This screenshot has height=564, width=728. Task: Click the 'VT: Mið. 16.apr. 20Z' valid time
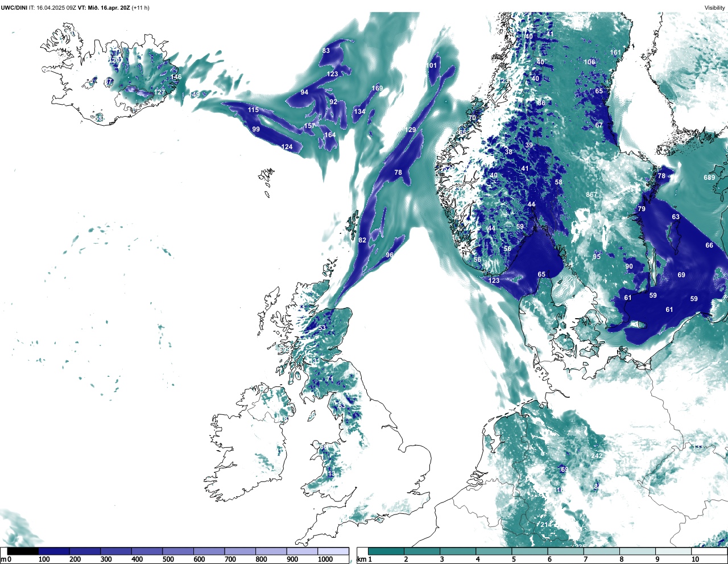[x=104, y=8]
